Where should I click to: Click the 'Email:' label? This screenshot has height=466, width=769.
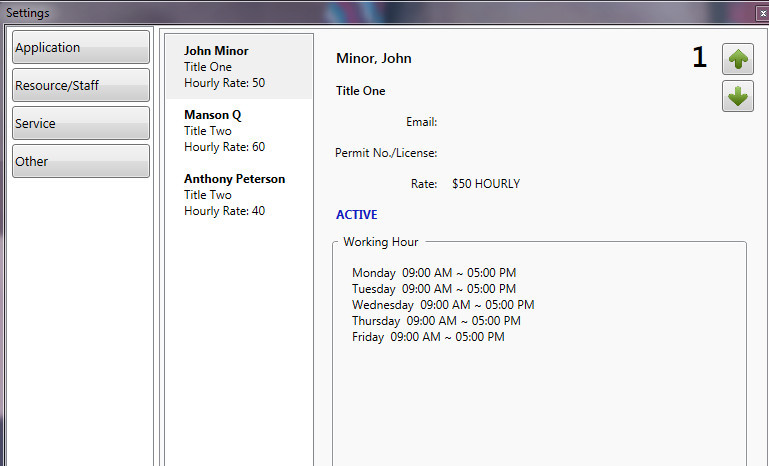pos(421,122)
